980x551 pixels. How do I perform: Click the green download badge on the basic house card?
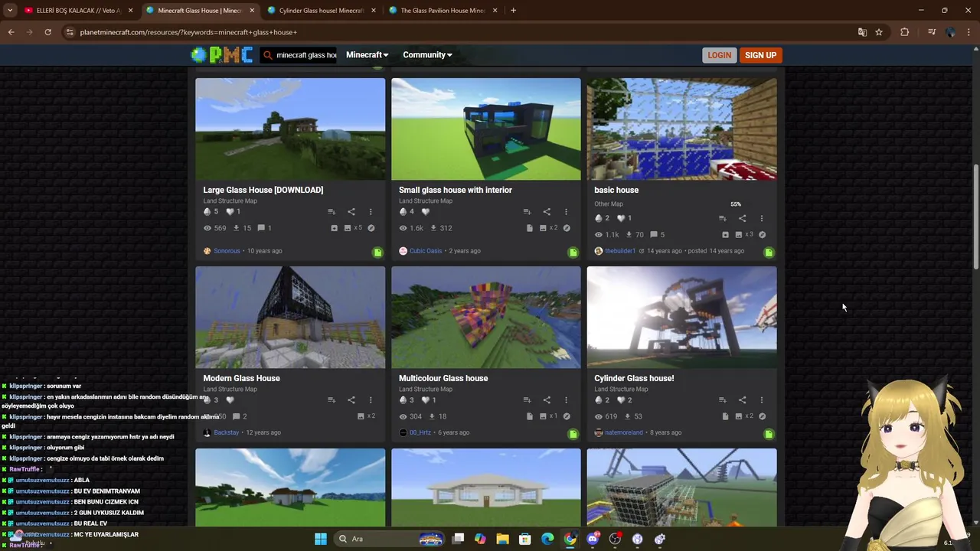click(x=769, y=252)
